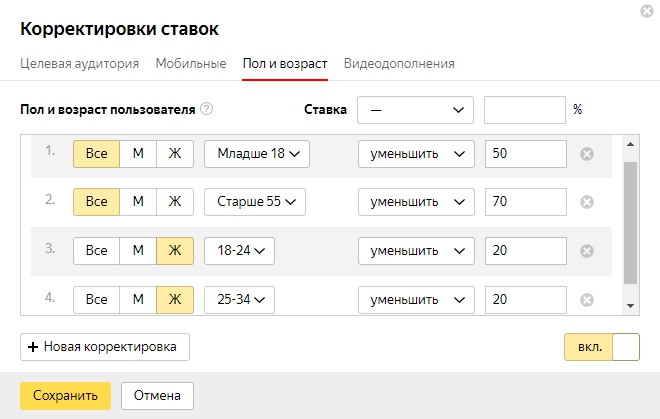Image resolution: width=660 pixels, height=419 pixels.
Task: Switch to the Мобильные tab
Action: pos(191,64)
